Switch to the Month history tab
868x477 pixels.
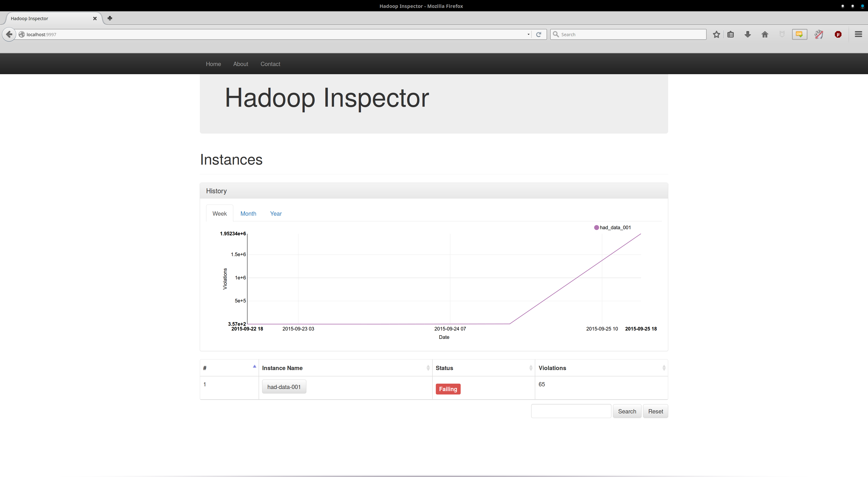point(248,214)
